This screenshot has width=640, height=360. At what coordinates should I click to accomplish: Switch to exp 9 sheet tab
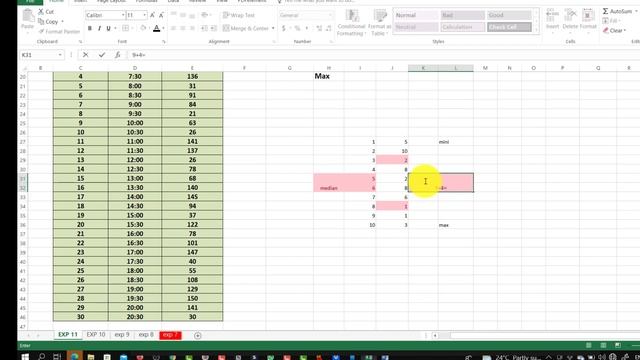pyautogui.click(x=122, y=335)
